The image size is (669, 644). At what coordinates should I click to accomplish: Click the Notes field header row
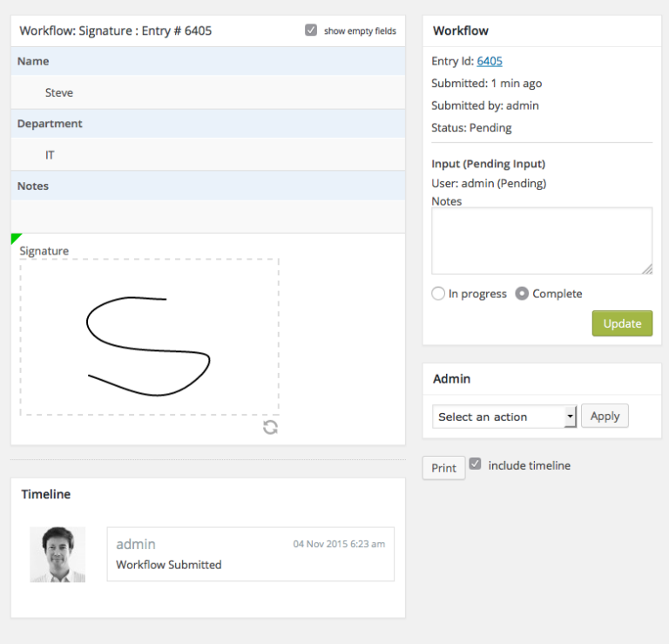click(207, 186)
